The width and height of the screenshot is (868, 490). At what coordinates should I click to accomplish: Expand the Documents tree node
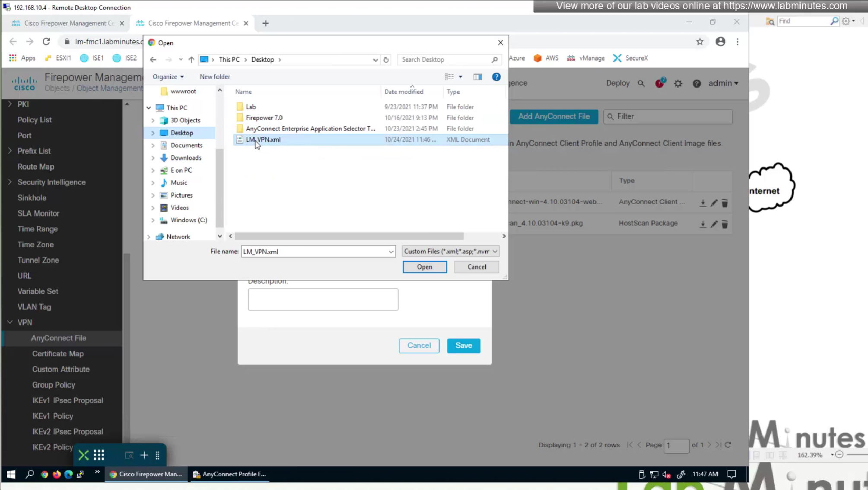[x=153, y=146]
